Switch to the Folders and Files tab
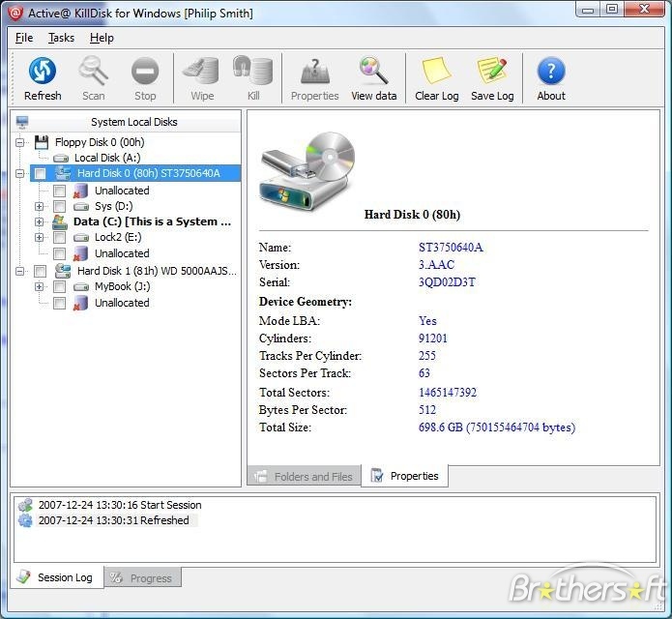The height and width of the screenshot is (619, 672). pos(304,476)
